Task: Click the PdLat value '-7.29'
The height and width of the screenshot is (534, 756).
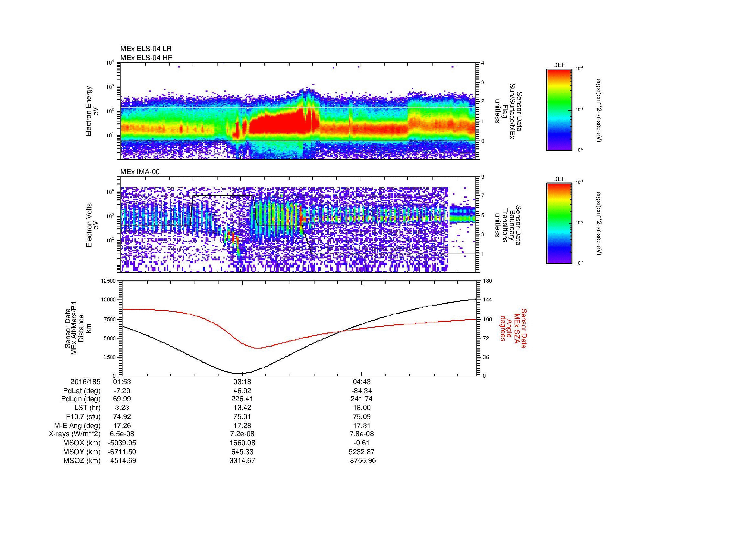Action: (x=122, y=391)
